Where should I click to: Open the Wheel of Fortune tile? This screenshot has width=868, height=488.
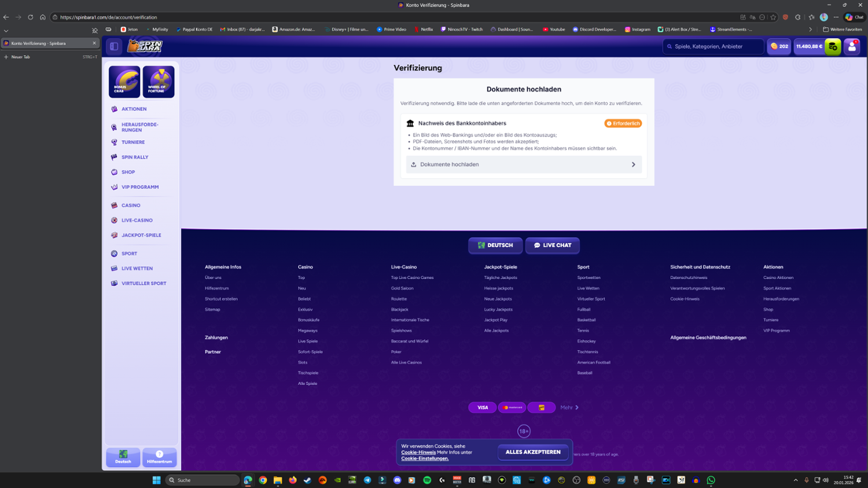159,82
